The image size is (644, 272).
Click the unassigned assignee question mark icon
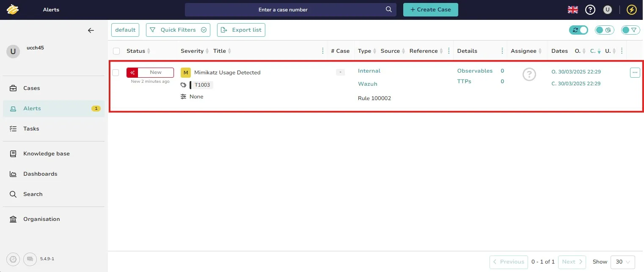[x=529, y=75]
